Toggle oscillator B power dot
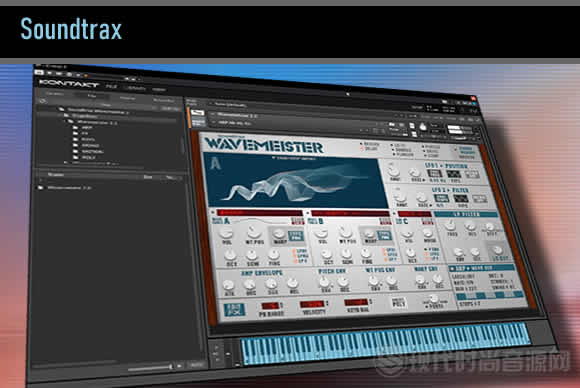580x388 pixels. pos(307,213)
